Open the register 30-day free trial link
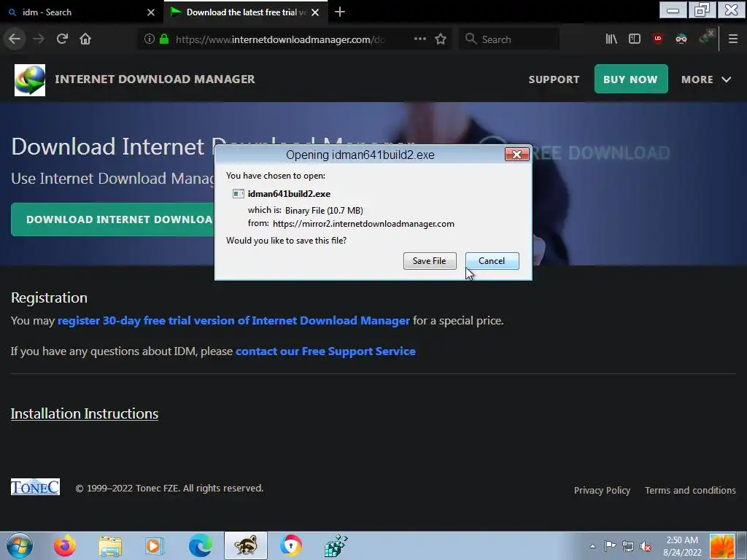747x560 pixels. (233, 321)
